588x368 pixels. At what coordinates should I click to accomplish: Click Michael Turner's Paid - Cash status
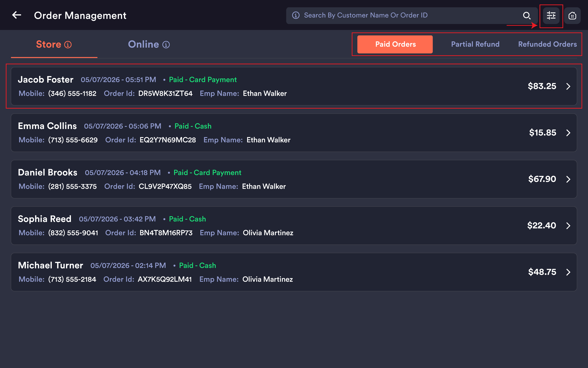click(197, 265)
